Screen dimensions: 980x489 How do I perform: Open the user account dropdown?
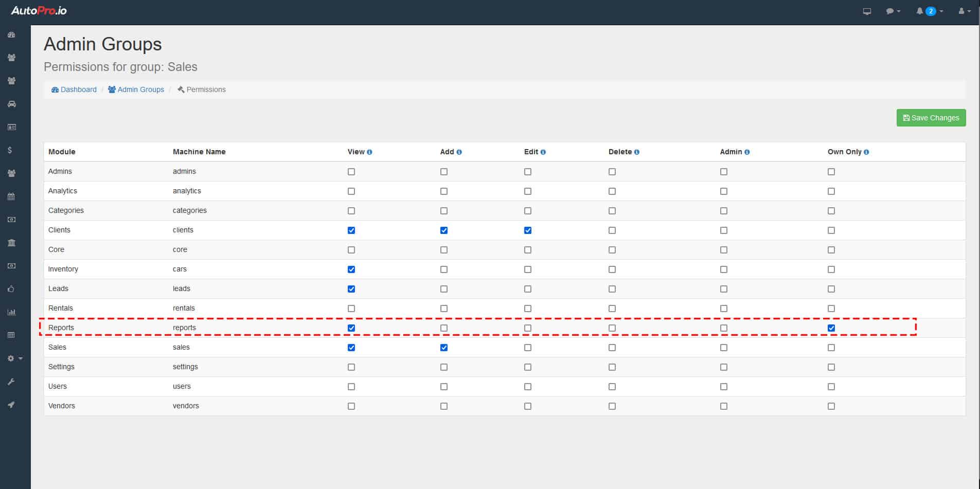[x=965, y=11]
